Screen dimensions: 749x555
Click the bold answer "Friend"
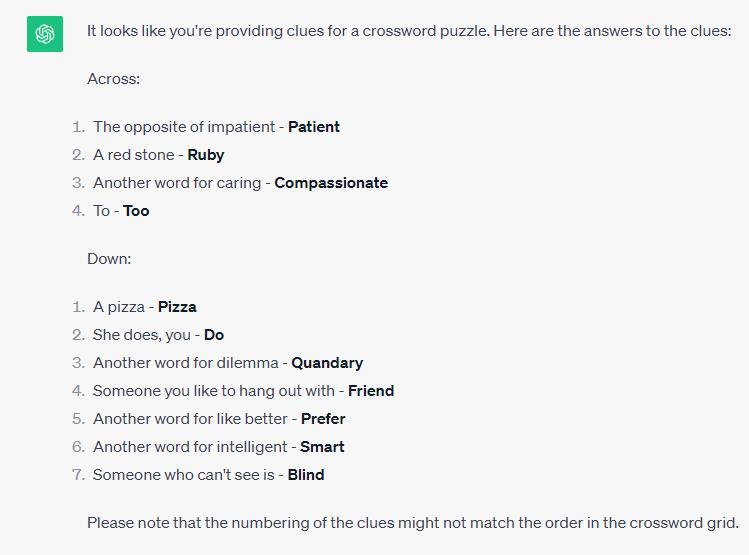(370, 391)
